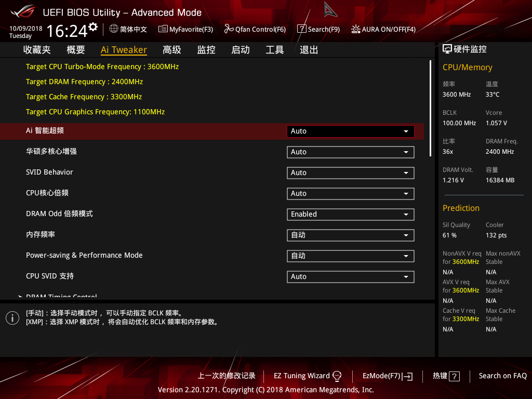Open Qfan Control fan icon
532x399 pixels.
pos(229,29)
